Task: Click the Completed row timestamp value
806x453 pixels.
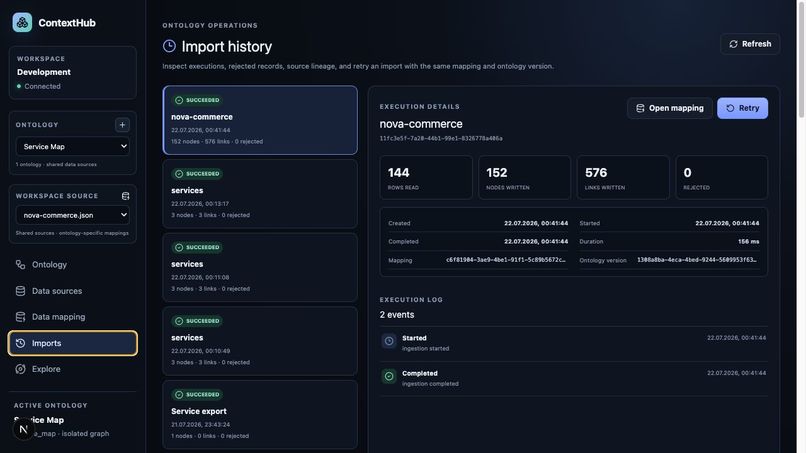Action: click(x=536, y=242)
